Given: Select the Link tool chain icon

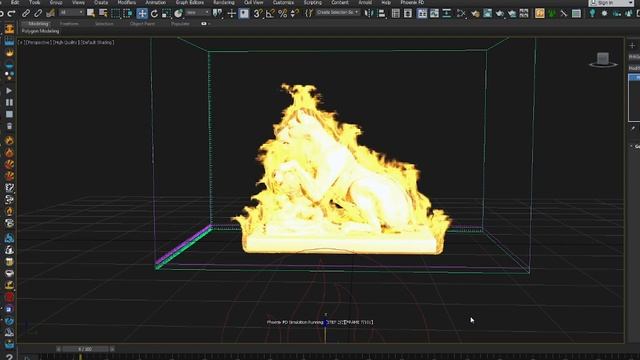Looking at the screenshot, I should click(x=26, y=13).
